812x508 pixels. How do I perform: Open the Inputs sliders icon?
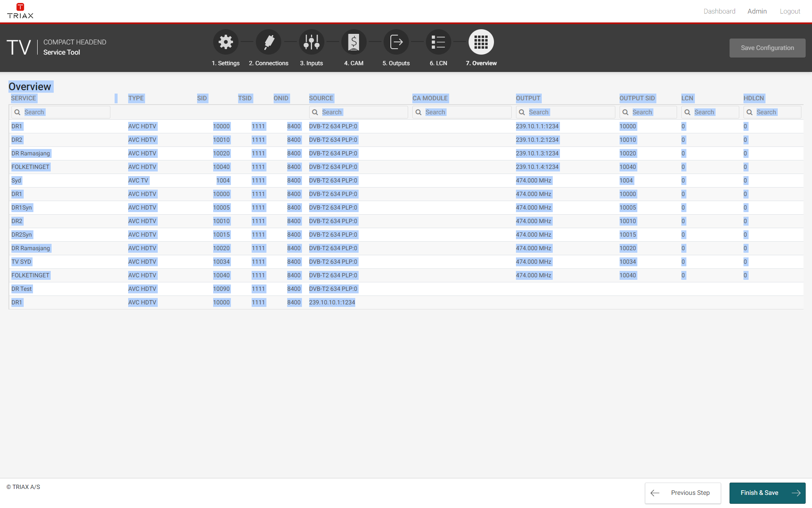click(x=311, y=42)
